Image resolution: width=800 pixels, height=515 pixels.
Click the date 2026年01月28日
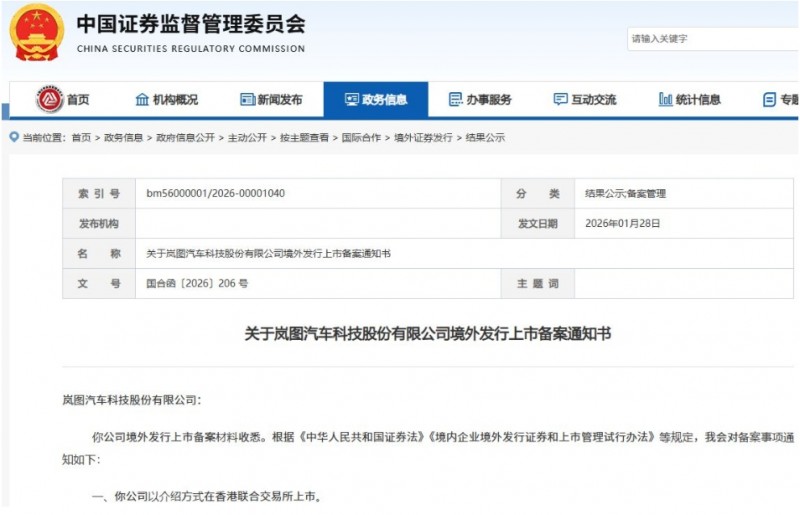[x=622, y=224]
